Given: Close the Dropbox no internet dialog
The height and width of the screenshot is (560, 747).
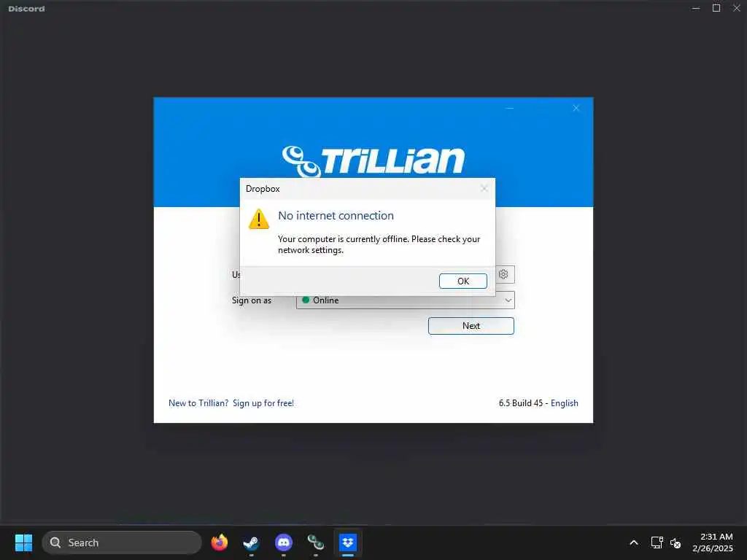Looking at the screenshot, I should tap(484, 189).
